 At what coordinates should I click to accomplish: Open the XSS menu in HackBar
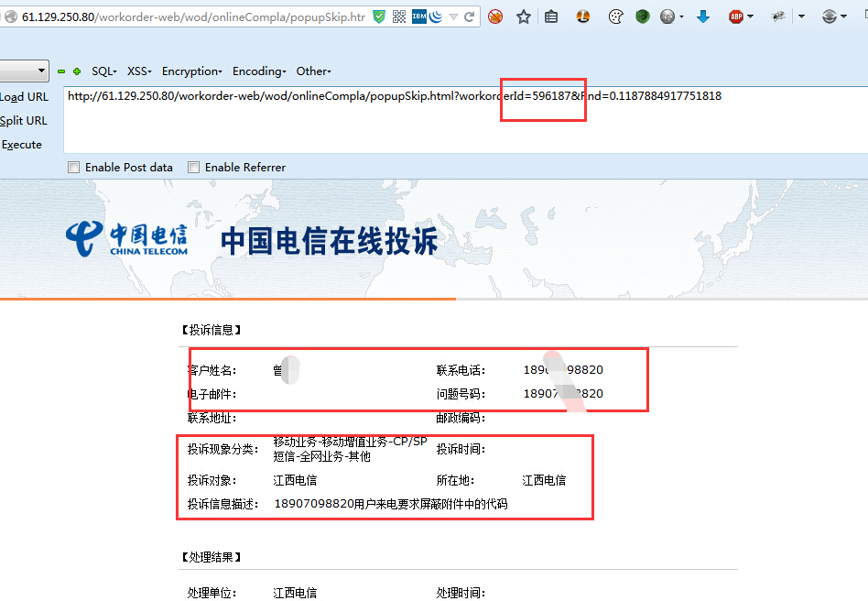(139, 71)
